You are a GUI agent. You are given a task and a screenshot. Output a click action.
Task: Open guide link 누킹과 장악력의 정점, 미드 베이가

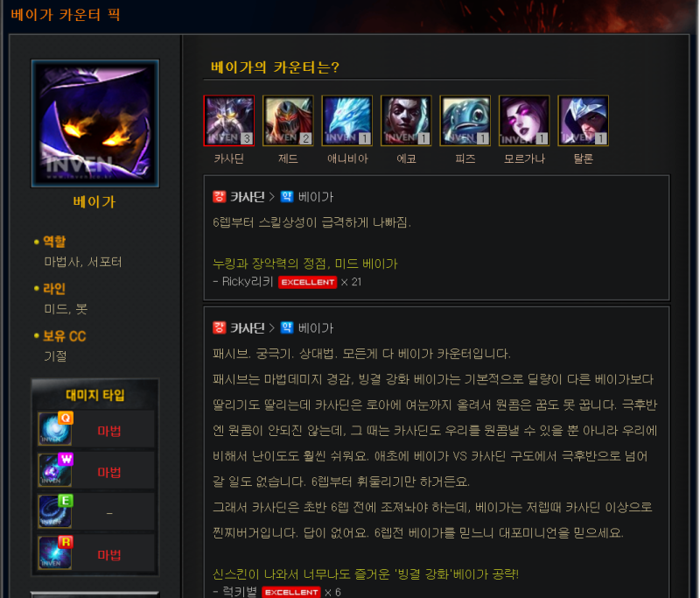click(x=304, y=264)
